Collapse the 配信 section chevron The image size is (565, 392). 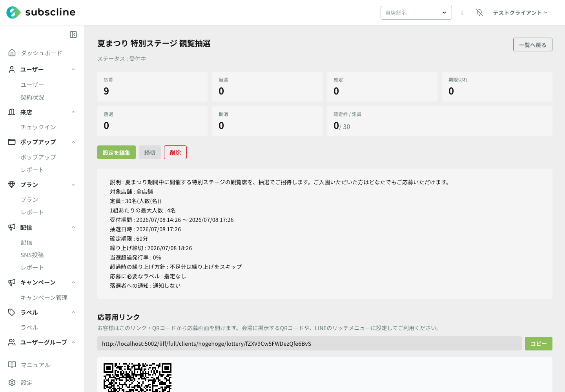click(x=73, y=227)
